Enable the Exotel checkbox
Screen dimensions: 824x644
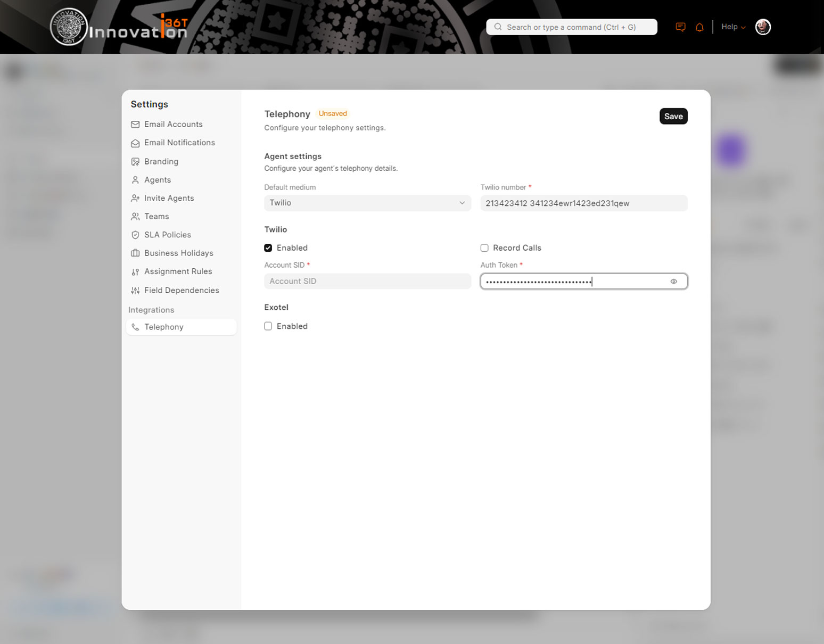[x=268, y=326]
